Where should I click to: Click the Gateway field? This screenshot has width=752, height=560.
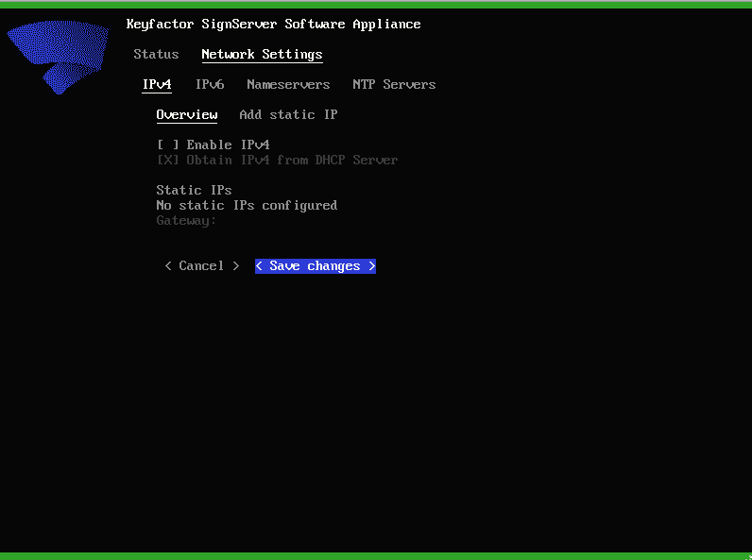[187, 221]
